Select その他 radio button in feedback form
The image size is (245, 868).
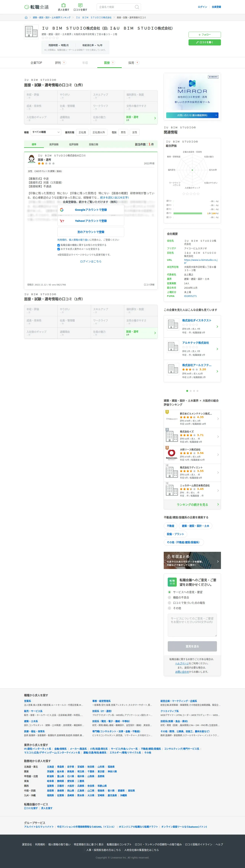169,608
